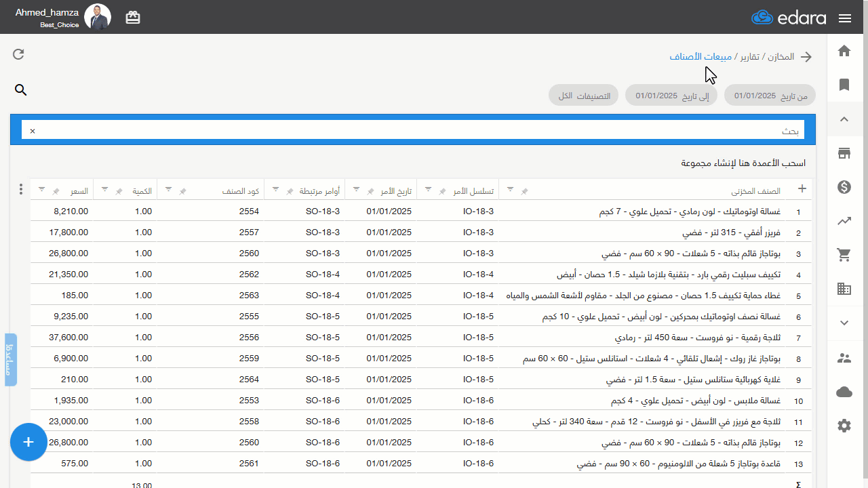
Task: Click the search magnifier icon
Action: click(x=21, y=89)
